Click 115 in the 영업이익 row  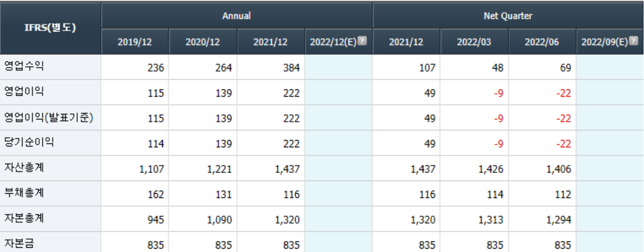(x=156, y=94)
